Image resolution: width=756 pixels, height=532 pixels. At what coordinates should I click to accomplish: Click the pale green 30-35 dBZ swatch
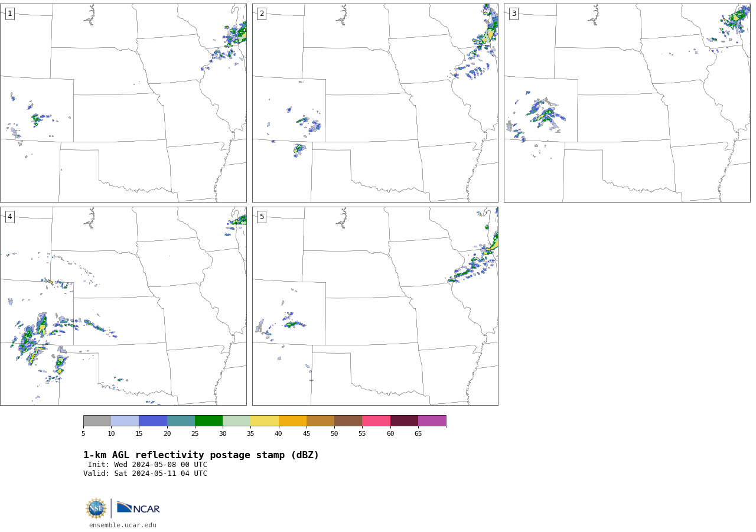pyautogui.click(x=236, y=420)
